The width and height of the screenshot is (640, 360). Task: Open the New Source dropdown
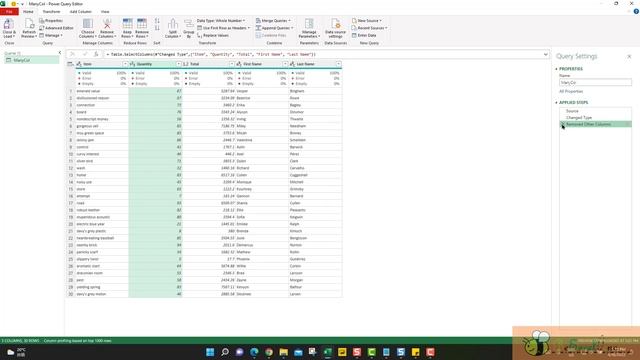[367, 20]
